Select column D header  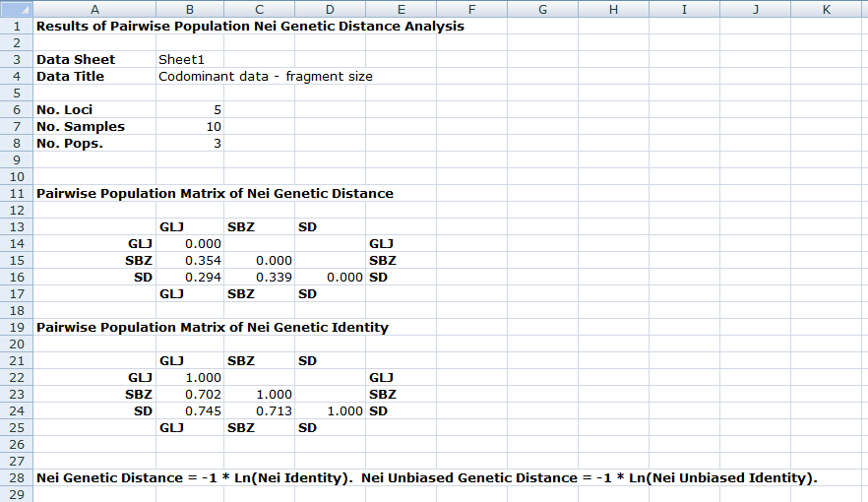pyautogui.click(x=330, y=9)
